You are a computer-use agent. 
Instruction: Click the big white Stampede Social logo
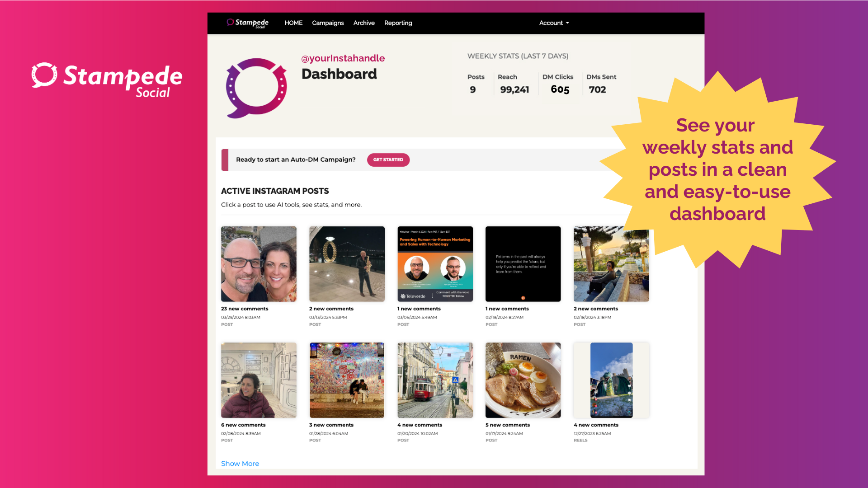(x=107, y=80)
